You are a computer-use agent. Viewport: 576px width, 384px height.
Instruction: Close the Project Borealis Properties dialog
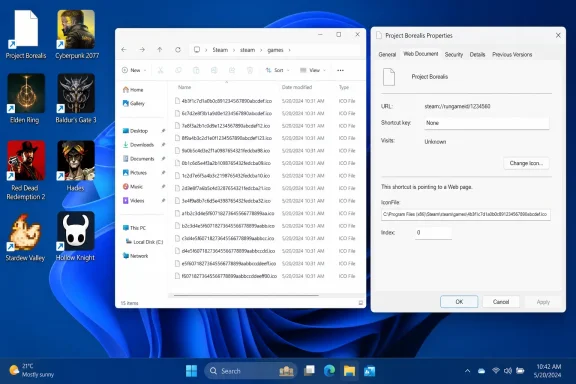558,35
